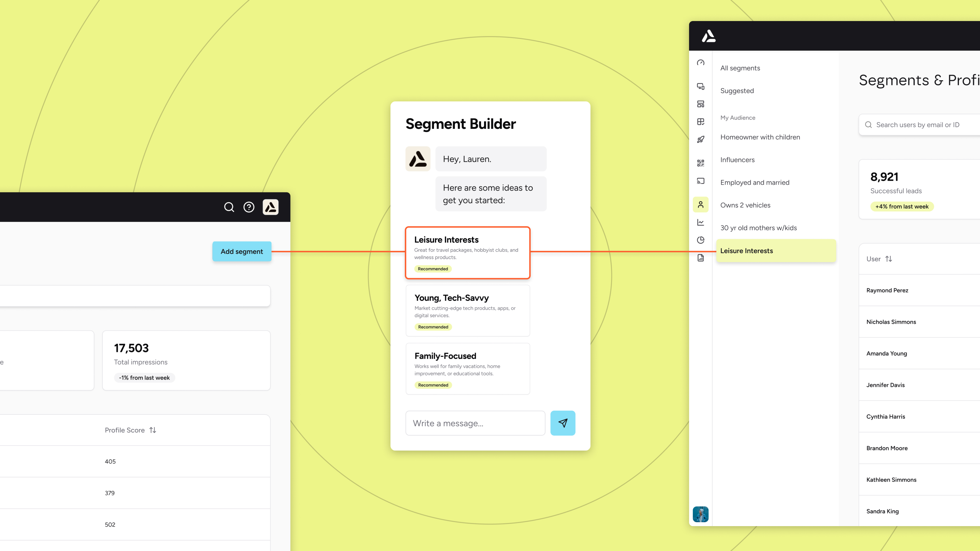Open help question mark icon

(x=249, y=207)
